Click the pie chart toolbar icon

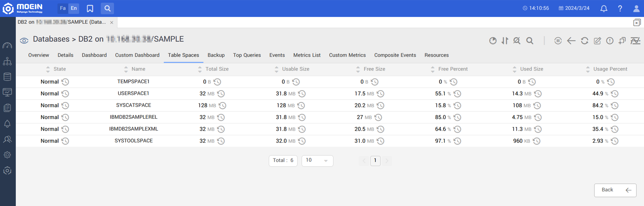click(x=493, y=41)
